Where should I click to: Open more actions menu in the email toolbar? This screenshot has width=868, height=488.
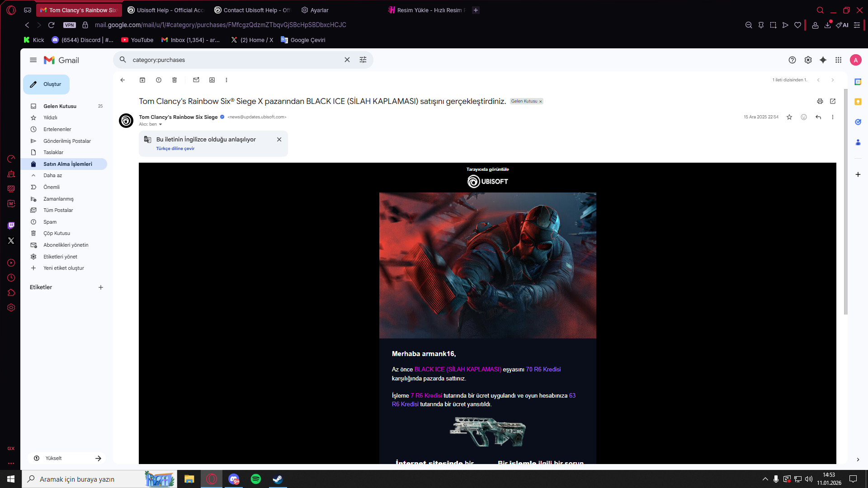(x=226, y=80)
